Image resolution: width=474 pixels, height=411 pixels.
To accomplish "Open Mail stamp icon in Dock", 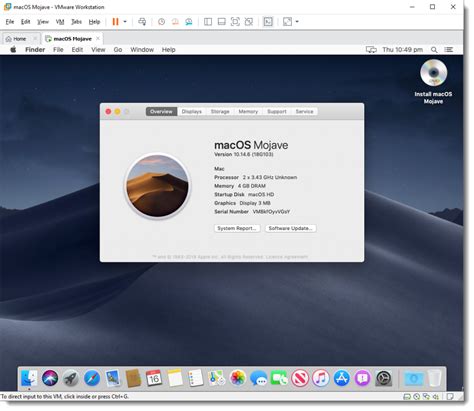I will [113, 378].
